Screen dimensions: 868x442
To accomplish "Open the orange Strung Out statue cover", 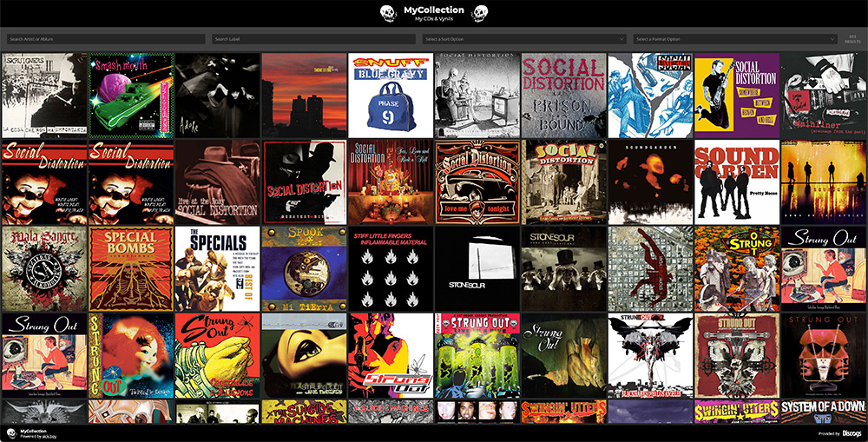I will pyautogui.click(x=737, y=268).
